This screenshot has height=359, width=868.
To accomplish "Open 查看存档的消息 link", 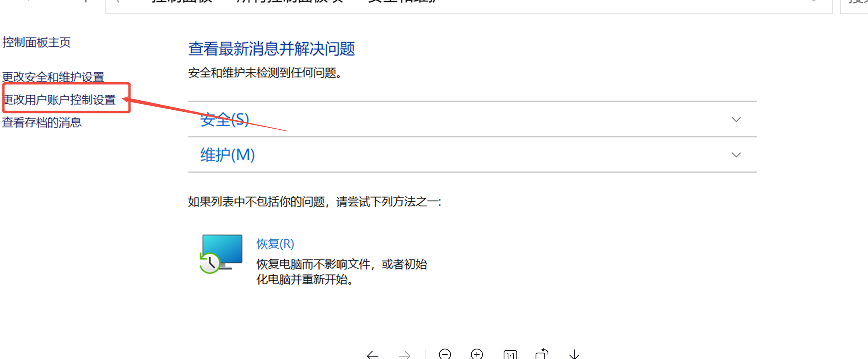I will 42,122.
